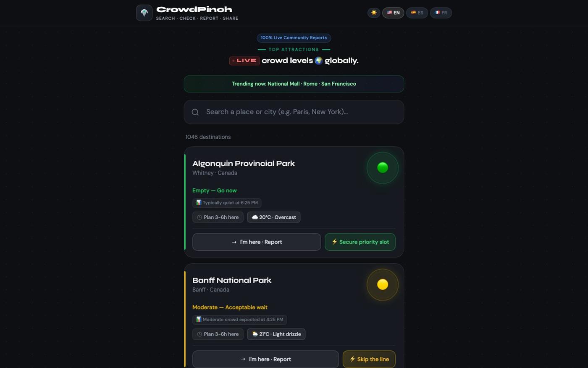Click the 21°C Light drizzle weather chip
The image size is (588, 368).
[276, 334]
